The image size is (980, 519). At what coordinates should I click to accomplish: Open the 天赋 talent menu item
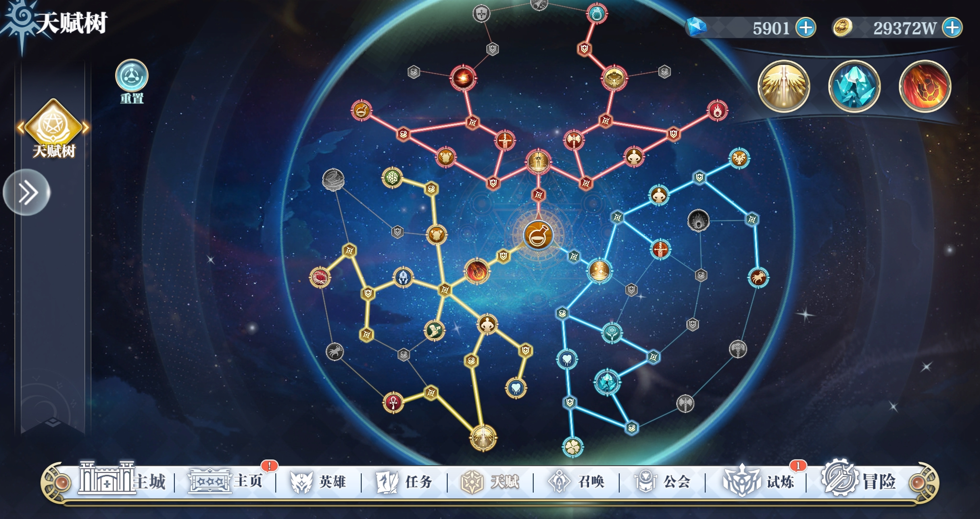point(490,481)
